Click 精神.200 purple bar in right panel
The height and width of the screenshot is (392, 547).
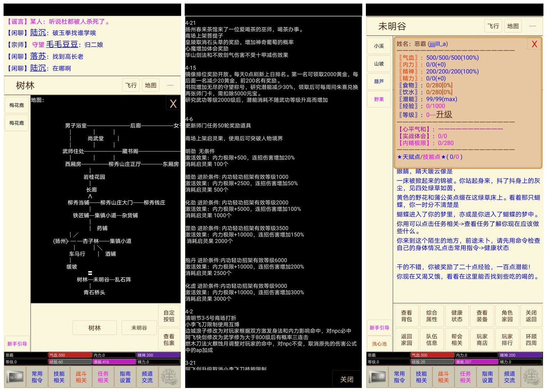520,355
